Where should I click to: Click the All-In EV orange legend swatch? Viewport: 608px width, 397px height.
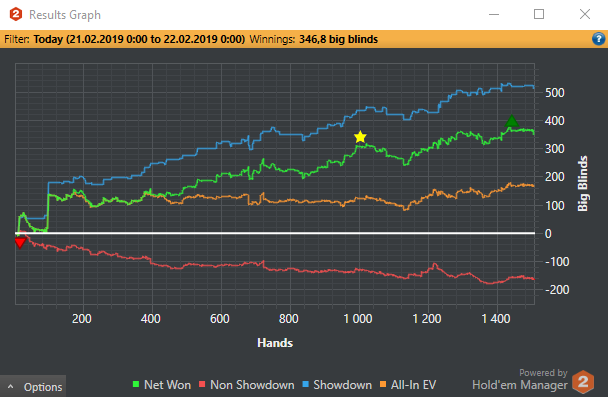[x=383, y=384]
